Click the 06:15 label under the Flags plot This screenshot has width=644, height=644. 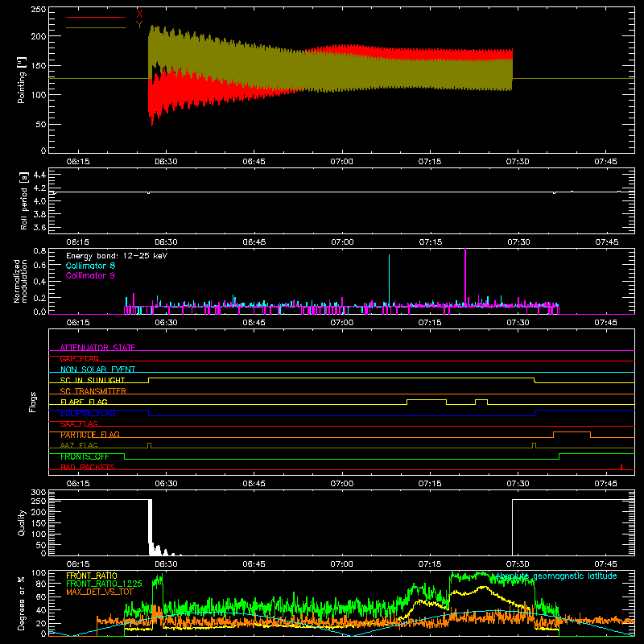(78, 484)
